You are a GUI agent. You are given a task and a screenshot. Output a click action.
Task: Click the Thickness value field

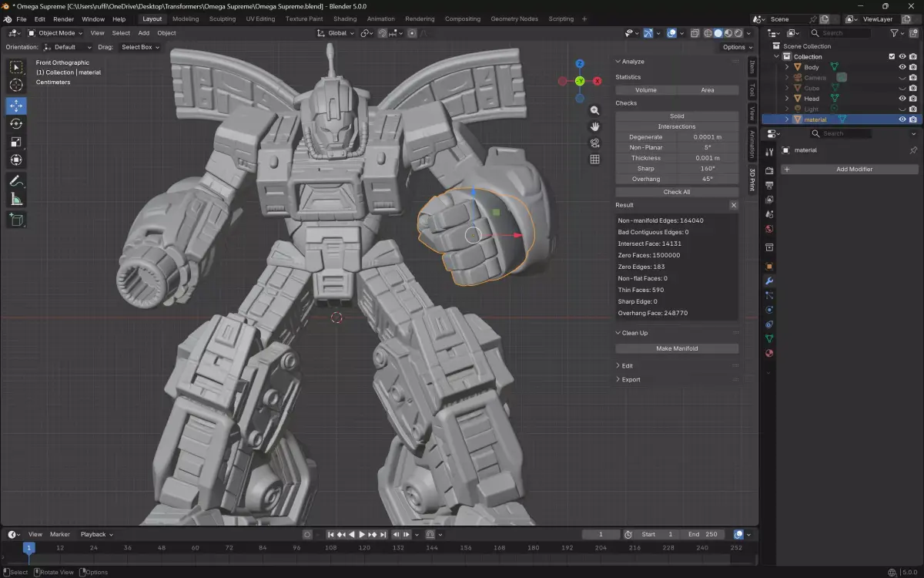tap(708, 158)
